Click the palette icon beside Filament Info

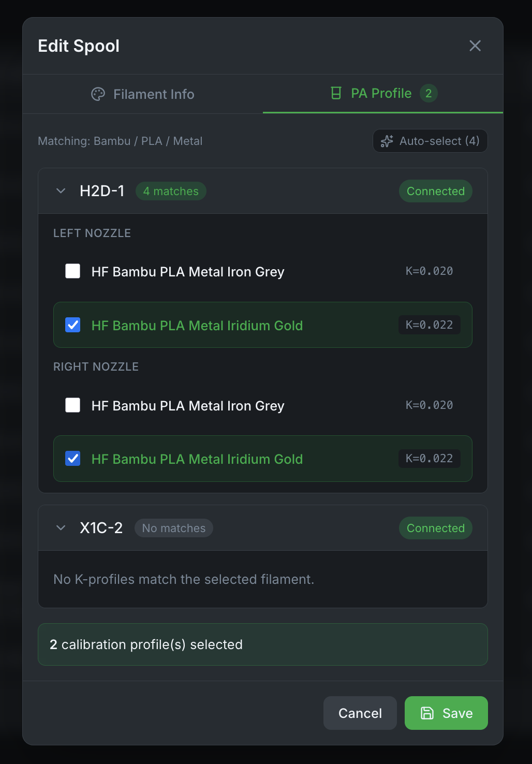[98, 94]
